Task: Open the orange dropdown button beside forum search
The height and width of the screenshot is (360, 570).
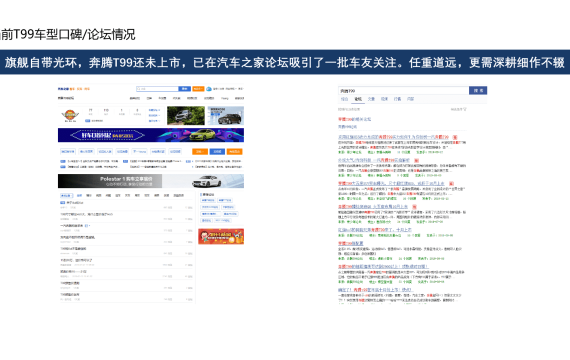Action: pos(198,89)
